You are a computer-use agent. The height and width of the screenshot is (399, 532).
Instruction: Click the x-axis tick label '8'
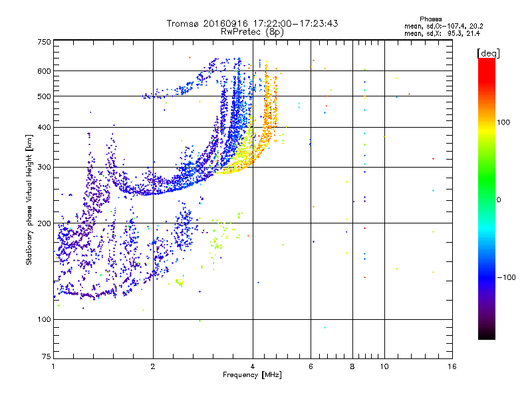point(352,366)
